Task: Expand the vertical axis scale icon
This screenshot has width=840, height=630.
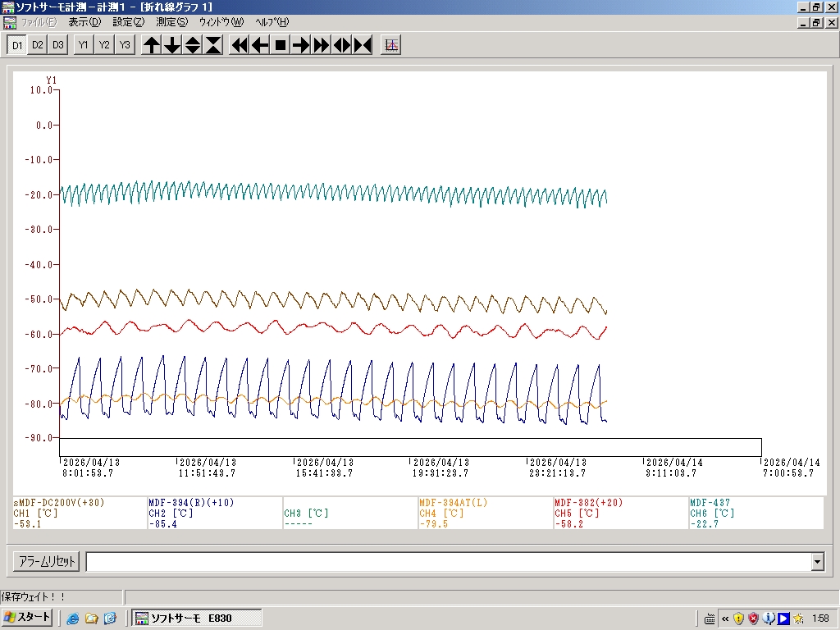Action: coord(193,45)
